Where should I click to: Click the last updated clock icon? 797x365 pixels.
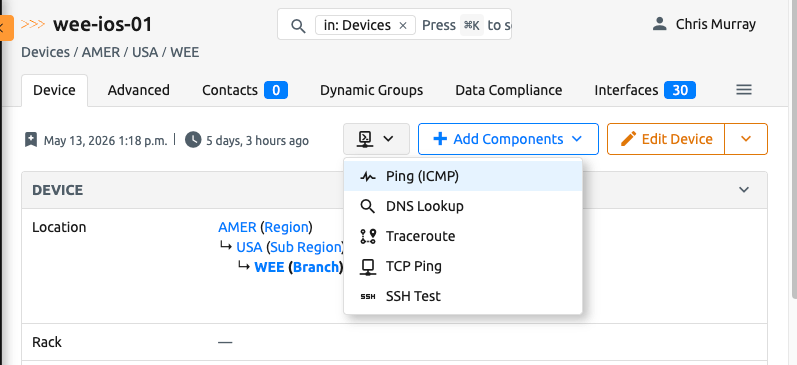tap(193, 140)
